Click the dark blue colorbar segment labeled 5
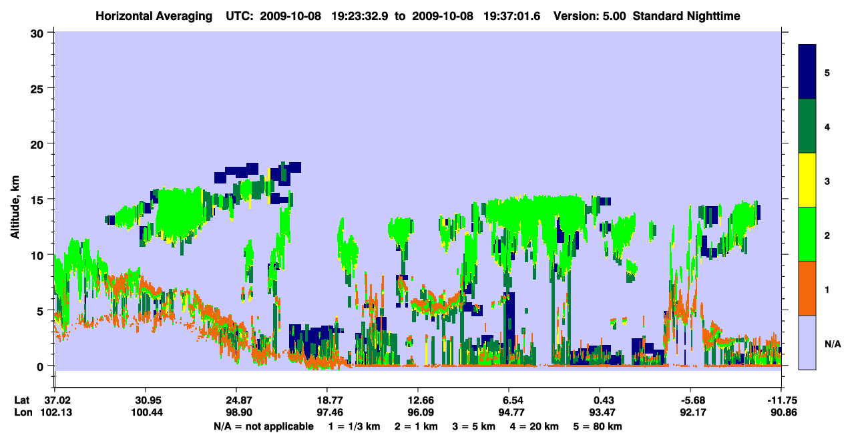Viewport: 868px width, 445px height. point(807,72)
